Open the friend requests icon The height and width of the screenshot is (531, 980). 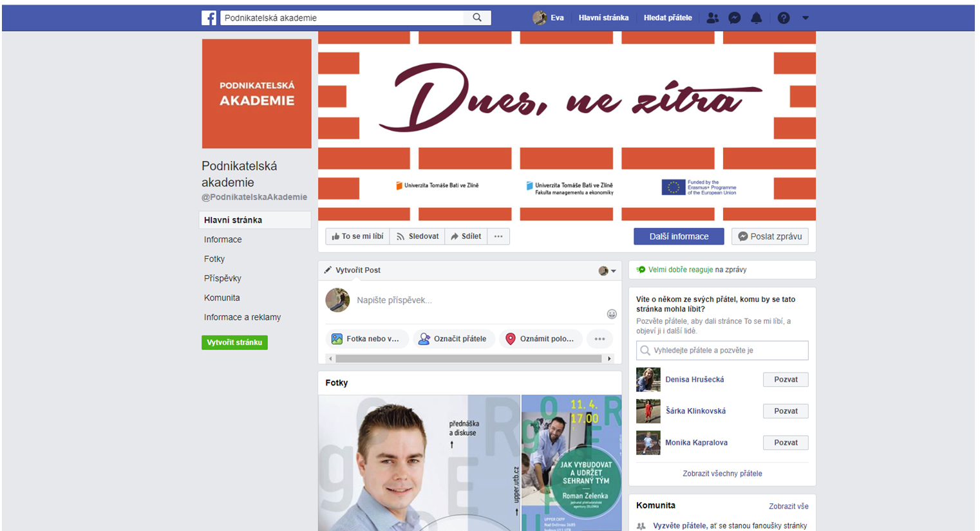click(712, 18)
